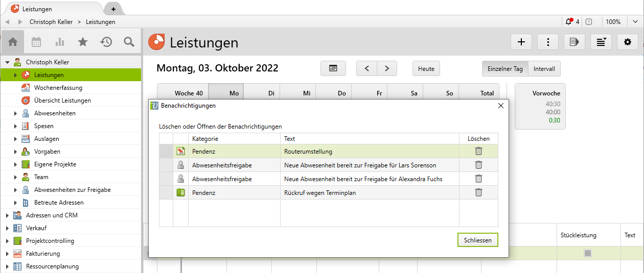The width and height of the screenshot is (644, 273).
Task: Expand the Abwesenheiten tree node
Action: coord(16,113)
